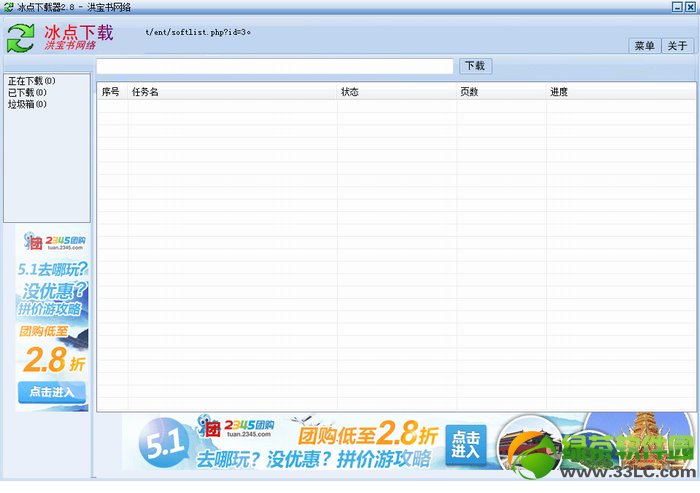Viewport: 700px width, 493px height.
Task: Close the 冰点下载器 window
Action: tap(690, 7)
